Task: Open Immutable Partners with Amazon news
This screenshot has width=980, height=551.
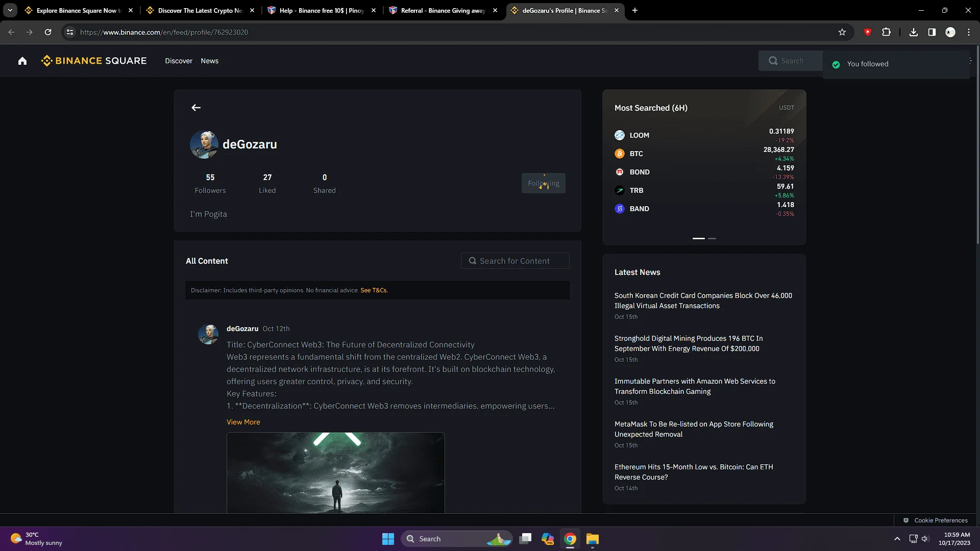Action: [695, 386]
